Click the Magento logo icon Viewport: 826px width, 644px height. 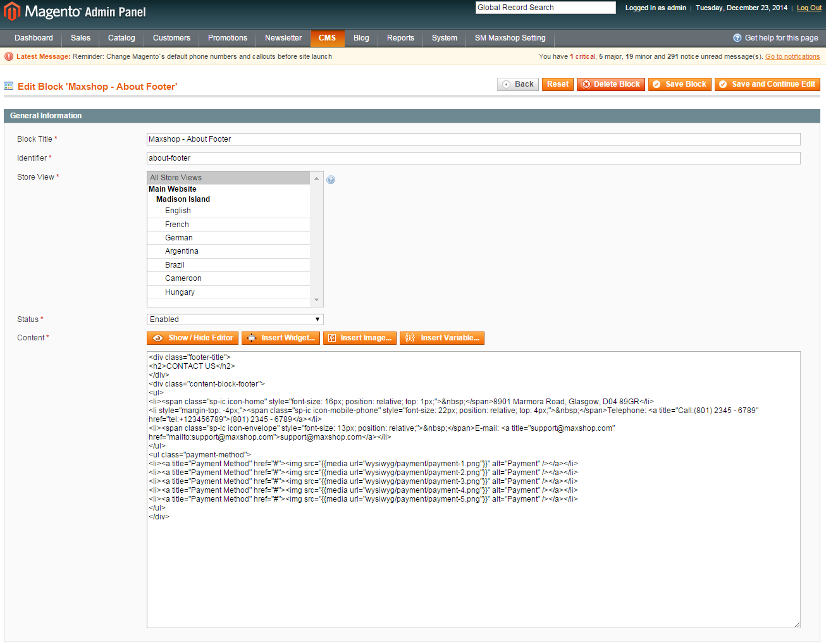pyautogui.click(x=12, y=11)
